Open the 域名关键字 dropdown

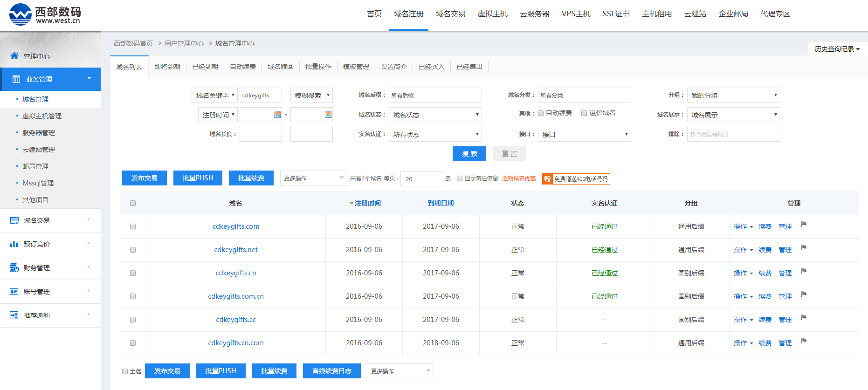[214, 95]
